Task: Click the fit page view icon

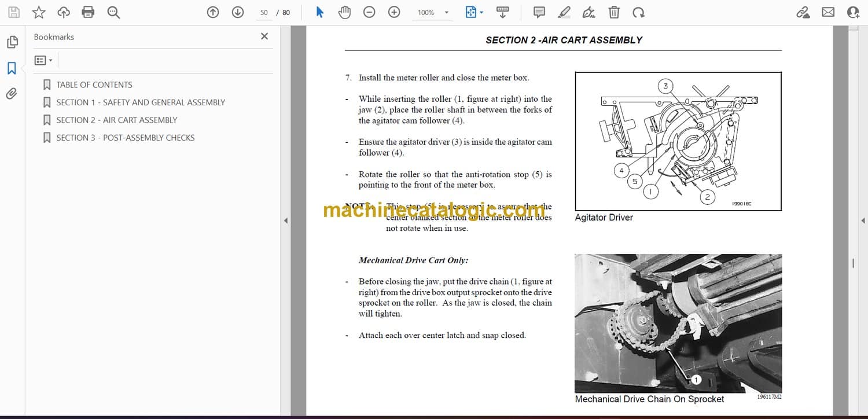Action: tap(471, 12)
